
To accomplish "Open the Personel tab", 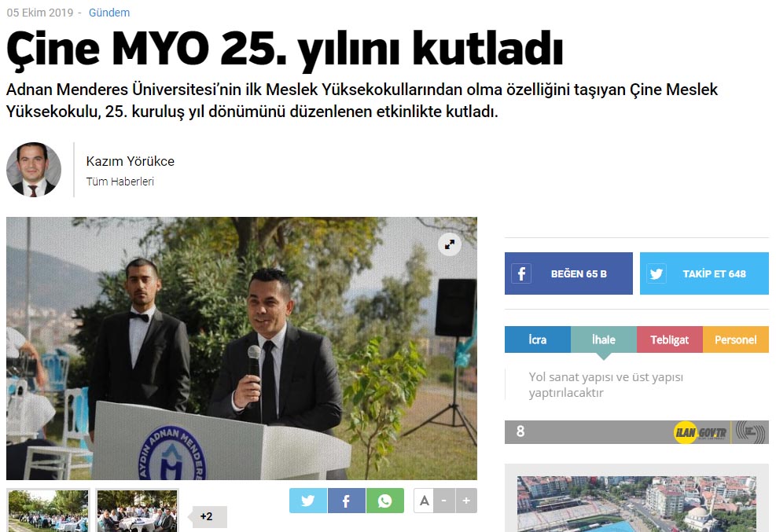I will pyautogui.click(x=735, y=339).
